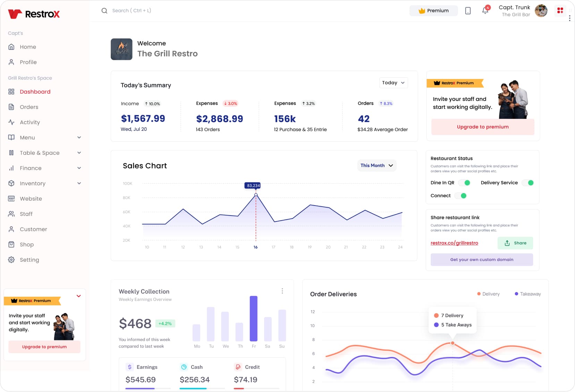Expand the Inventory sidebar chevron
575x392 pixels.
[x=79, y=183]
